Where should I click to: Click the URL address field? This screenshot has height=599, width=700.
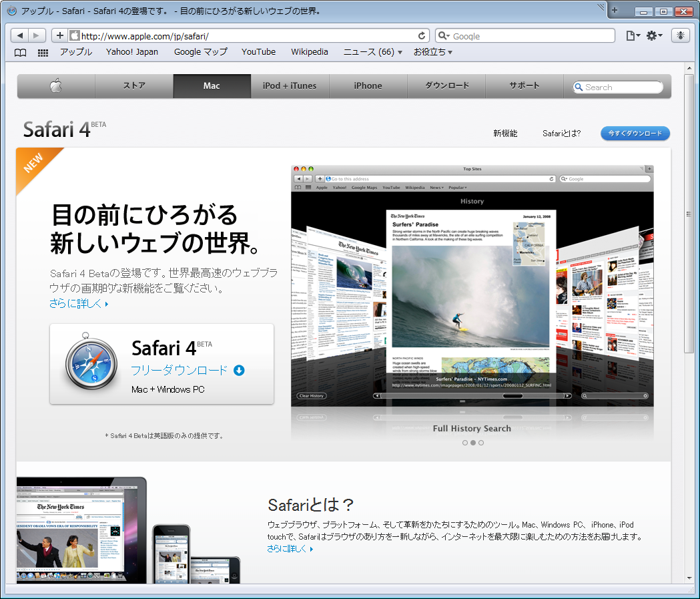coord(248,36)
